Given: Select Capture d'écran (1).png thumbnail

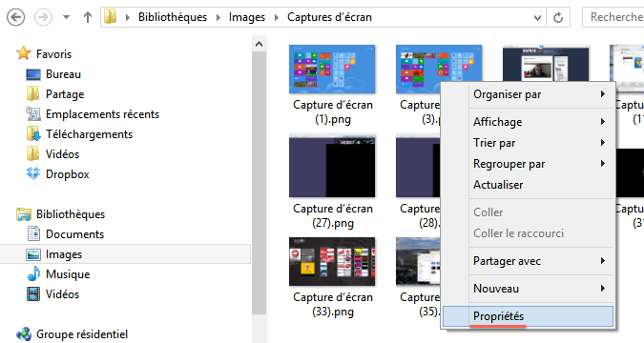Looking at the screenshot, I should 332,69.
